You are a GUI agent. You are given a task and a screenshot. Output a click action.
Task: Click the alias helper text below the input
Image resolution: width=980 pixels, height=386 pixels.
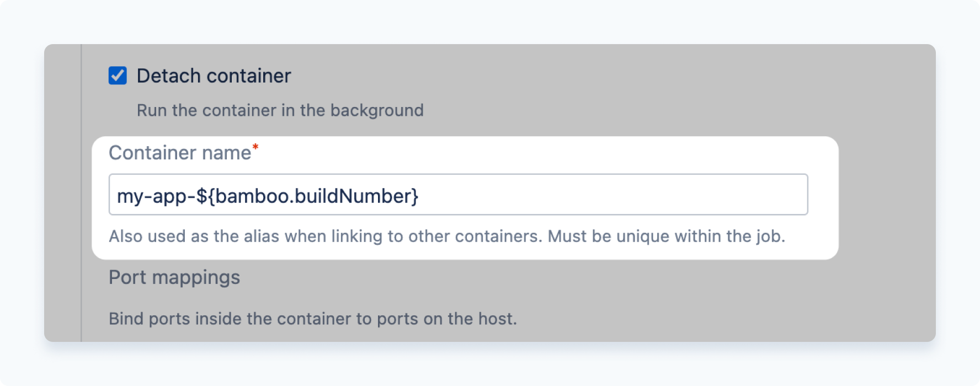448,236
